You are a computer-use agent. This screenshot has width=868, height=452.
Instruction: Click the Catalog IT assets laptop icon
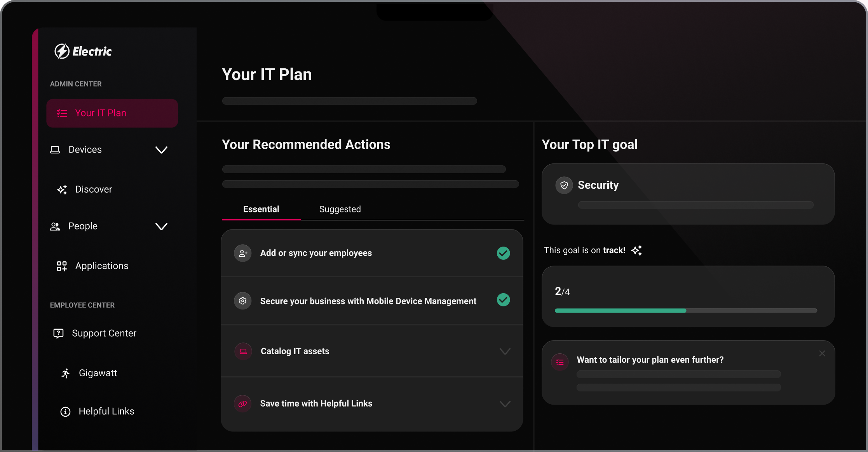tap(243, 351)
